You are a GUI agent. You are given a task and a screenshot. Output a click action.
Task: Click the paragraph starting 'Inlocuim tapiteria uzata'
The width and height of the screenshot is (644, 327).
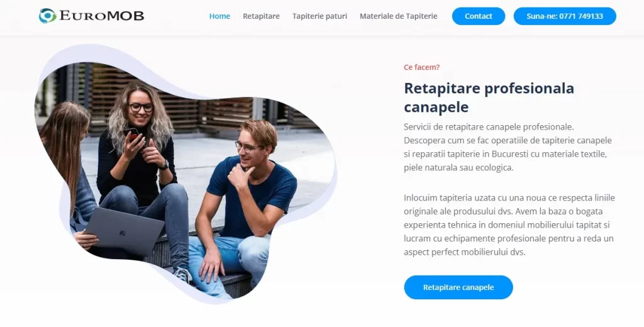[509, 224]
